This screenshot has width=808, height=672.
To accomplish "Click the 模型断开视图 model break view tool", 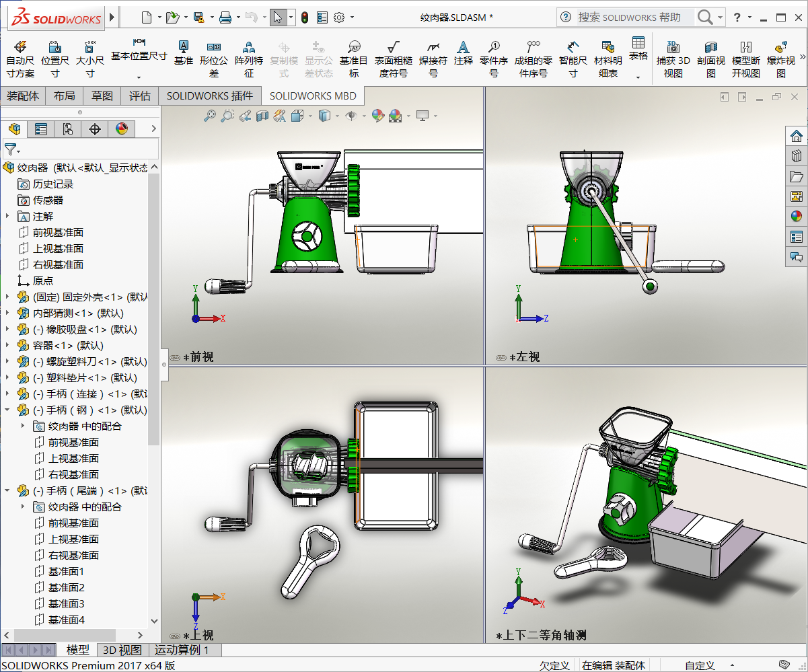I will coord(746,59).
